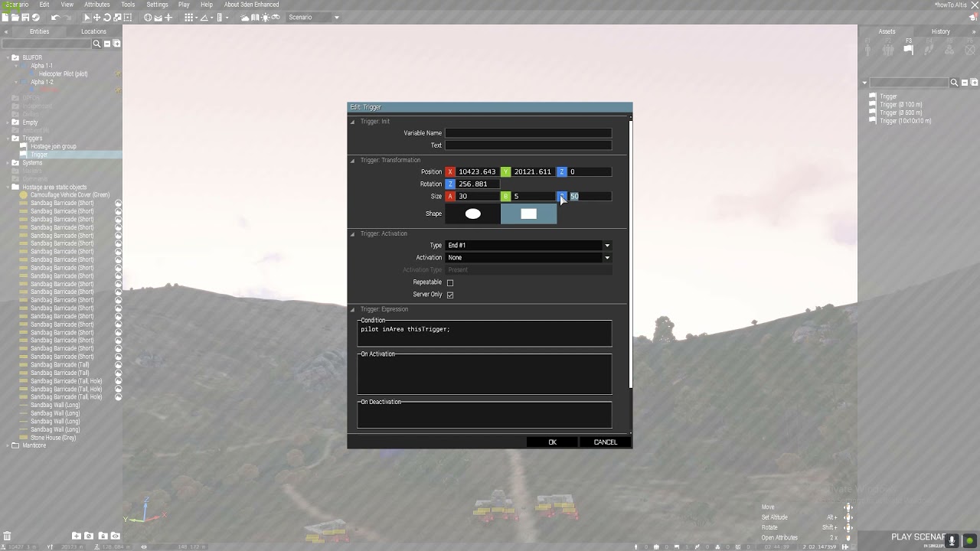Activate the move widget tool
Screen dimensions: 980x551
point(96,17)
